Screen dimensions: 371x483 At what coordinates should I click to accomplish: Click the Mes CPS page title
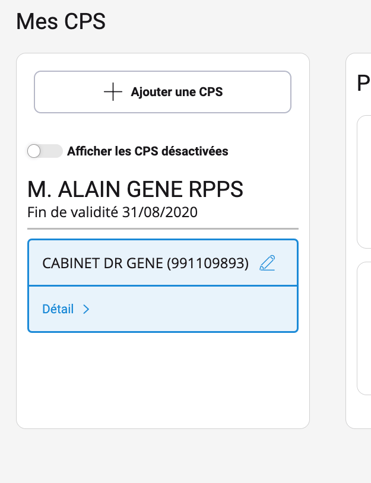coord(61,21)
